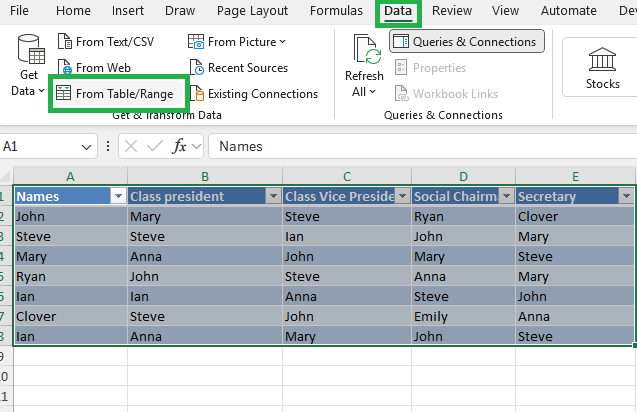This screenshot has width=637, height=412.
Task: Open the Secretary column filter dropdown
Action: pos(626,197)
